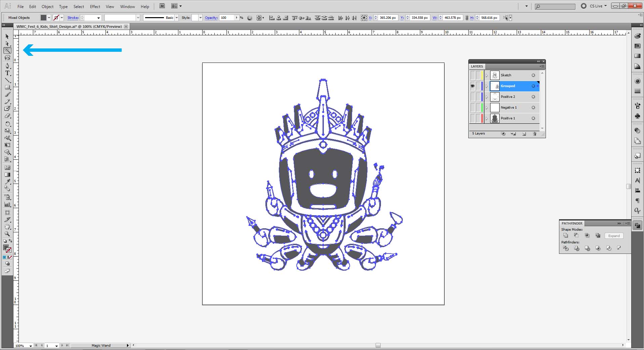This screenshot has height=350, width=644.
Task: Open the zoom level dropdown at 100%
Action: coord(31,346)
